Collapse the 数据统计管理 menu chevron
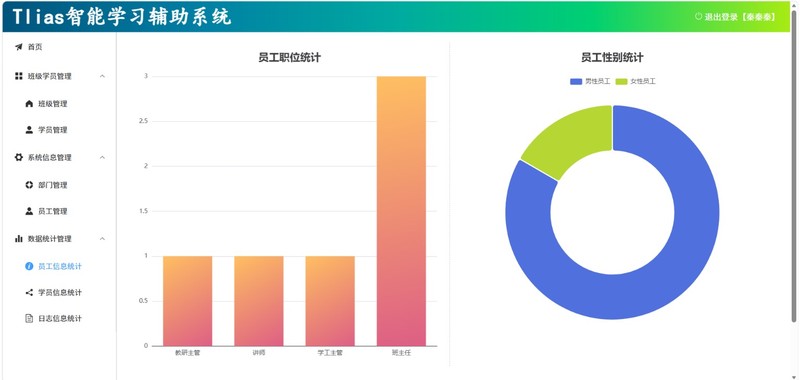800x380 pixels. [x=103, y=239]
